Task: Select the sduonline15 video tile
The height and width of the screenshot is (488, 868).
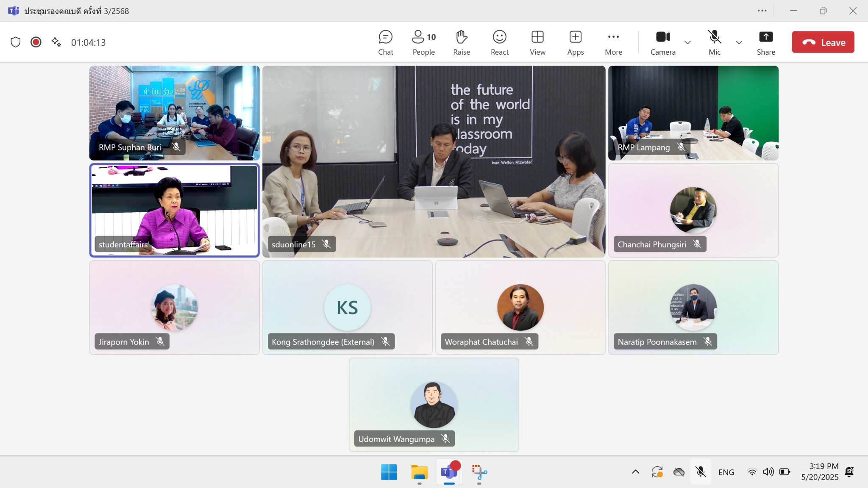Action: point(434,161)
